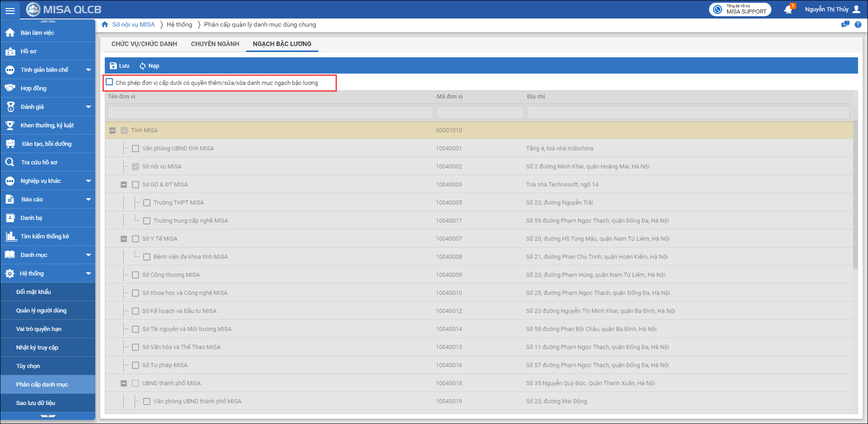This screenshot has width=868, height=424.
Task: Open the notification bell
Action: pyautogui.click(x=788, y=9)
